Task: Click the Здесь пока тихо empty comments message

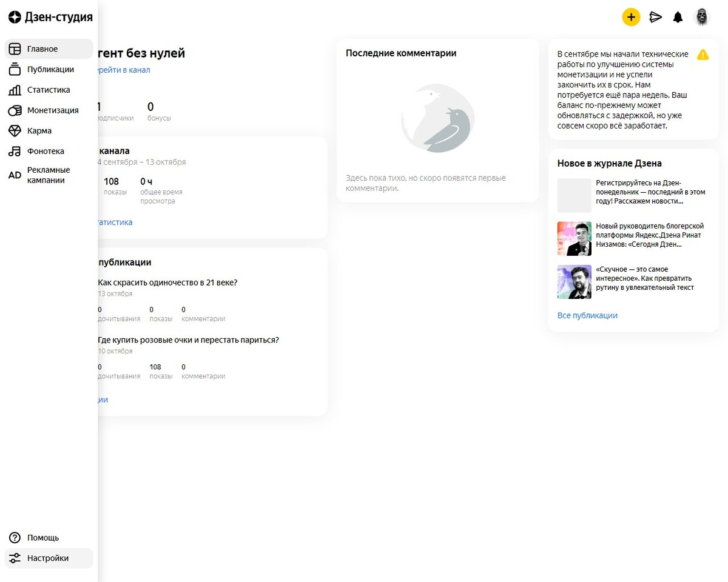Action: (426, 183)
